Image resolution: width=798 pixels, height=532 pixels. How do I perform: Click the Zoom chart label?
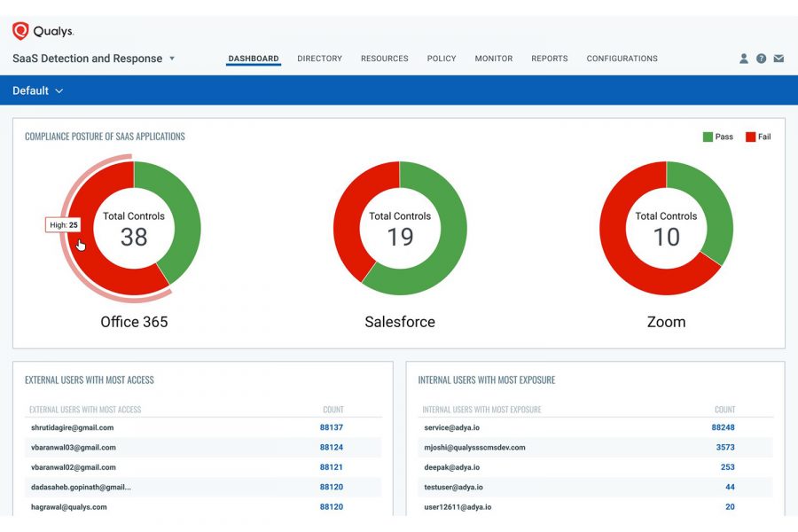click(x=666, y=322)
